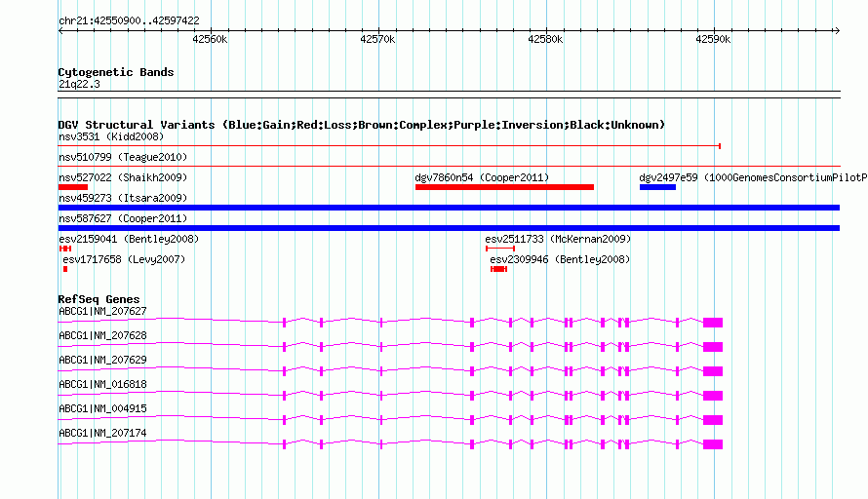Click the red esv2309946 glyph
Screen dimensions: 868x499
click(x=498, y=269)
